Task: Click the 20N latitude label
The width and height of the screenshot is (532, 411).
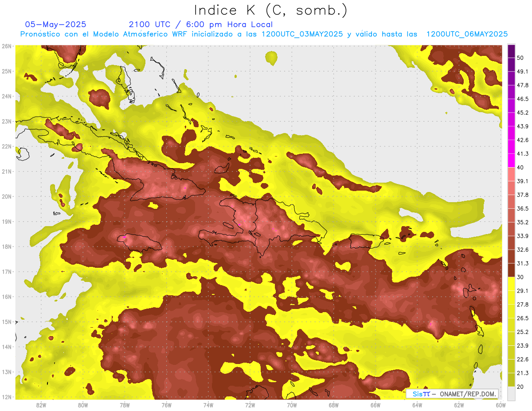Action: click(6, 196)
